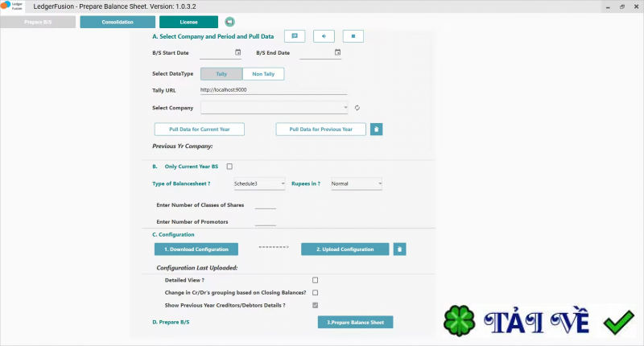Click 2. Upload Configuration button
The height and width of the screenshot is (346, 644).
(x=345, y=249)
